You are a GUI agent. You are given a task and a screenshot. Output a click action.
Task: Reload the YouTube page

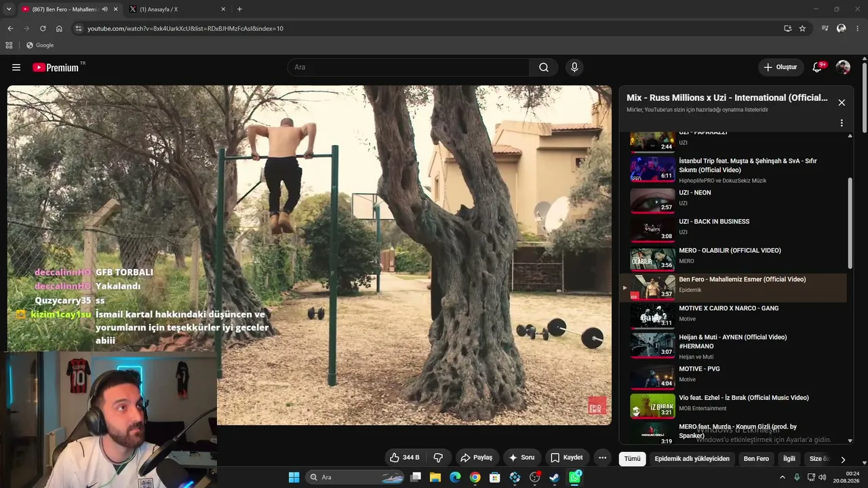tap(43, 28)
